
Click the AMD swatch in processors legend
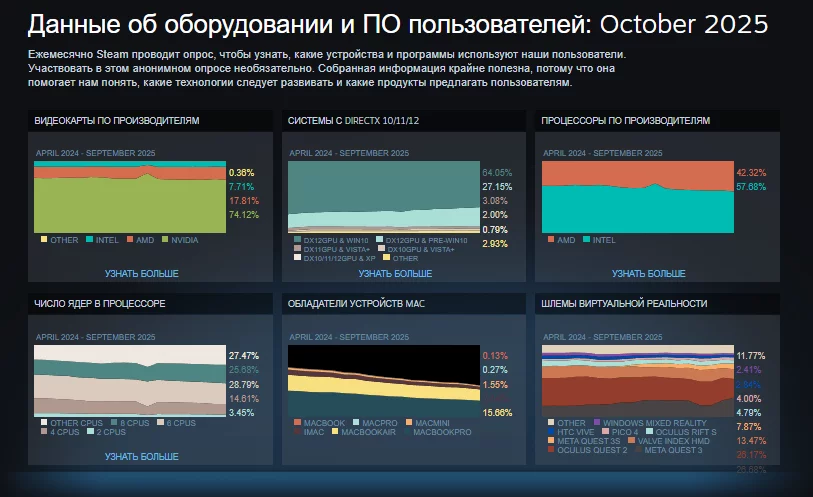pyautogui.click(x=551, y=239)
